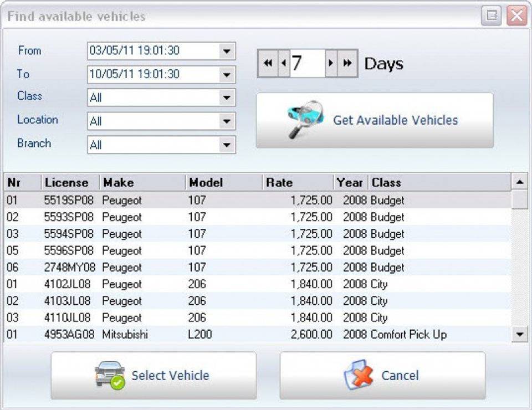The image size is (532, 410).
Task: Jump days back with double-left arrow
Action: click(268, 63)
